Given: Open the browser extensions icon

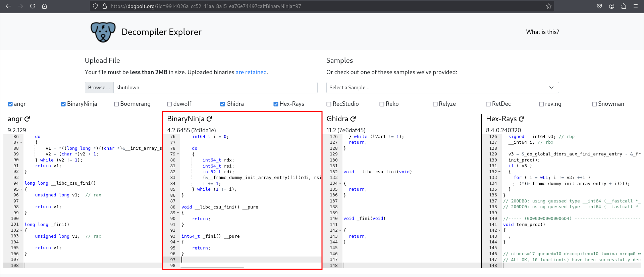Looking at the screenshot, I should pyautogui.click(x=624, y=6).
